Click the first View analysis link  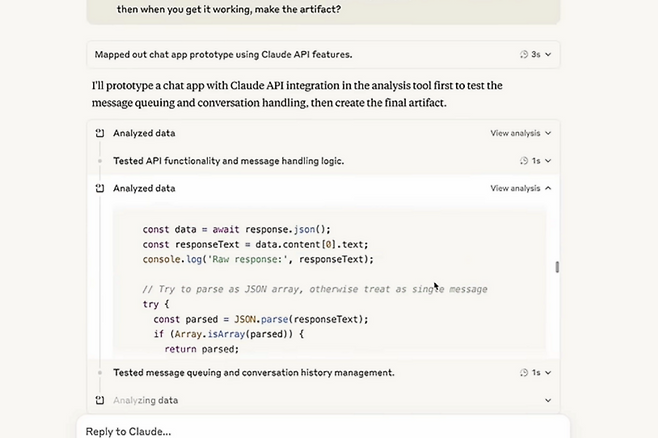tap(514, 133)
